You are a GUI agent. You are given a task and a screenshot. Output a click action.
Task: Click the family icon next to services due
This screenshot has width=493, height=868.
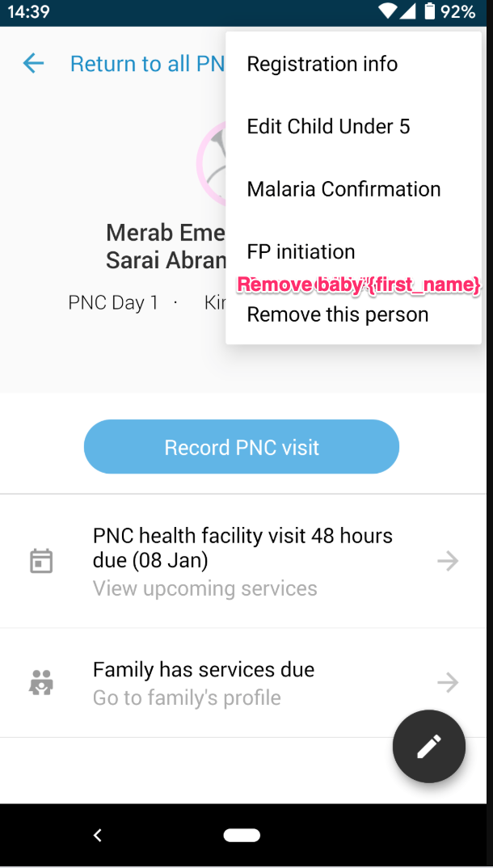pyautogui.click(x=40, y=682)
